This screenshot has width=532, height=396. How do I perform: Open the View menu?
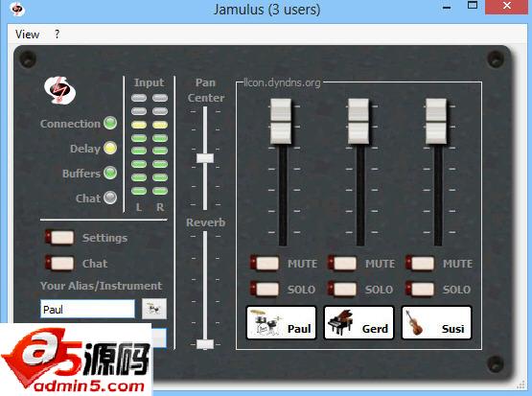tap(27, 35)
